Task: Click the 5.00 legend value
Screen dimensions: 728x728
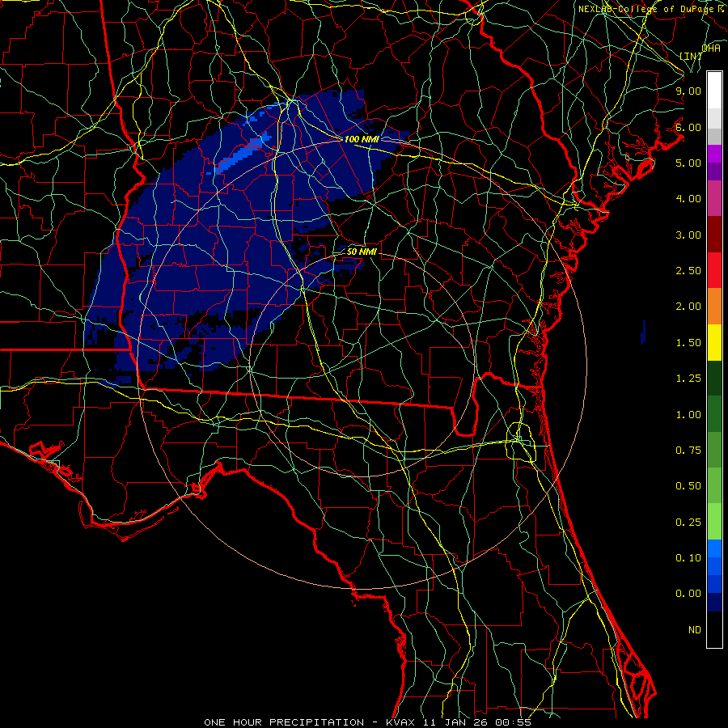Action: tap(688, 163)
